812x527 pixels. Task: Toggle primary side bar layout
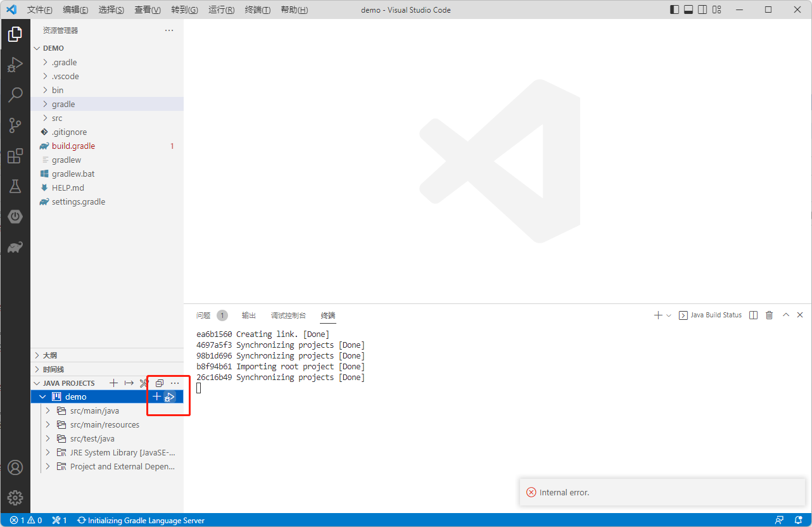click(675, 10)
